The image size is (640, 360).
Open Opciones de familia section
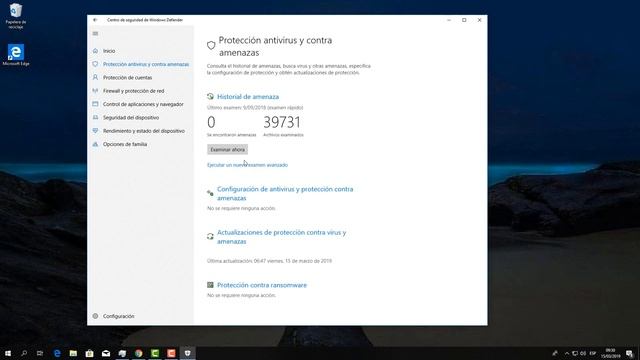tap(125, 144)
